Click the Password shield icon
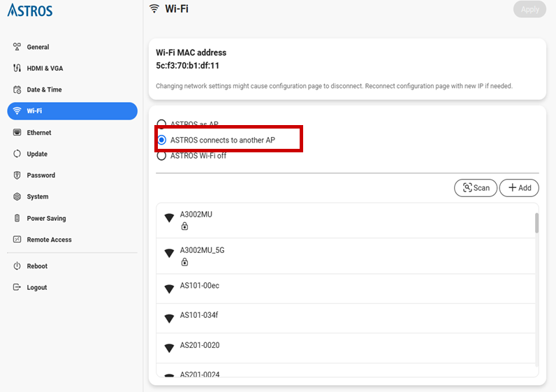The image size is (556, 392). point(17,175)
